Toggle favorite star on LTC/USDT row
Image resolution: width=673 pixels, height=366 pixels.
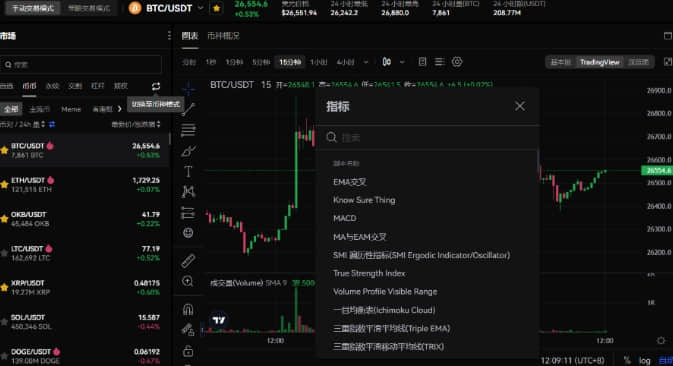point(4,253)
